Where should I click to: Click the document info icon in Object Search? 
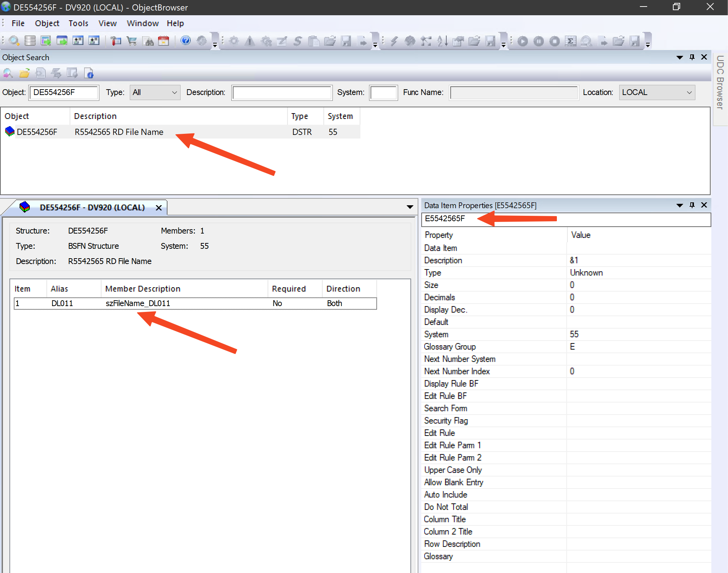tap(89, 74)
